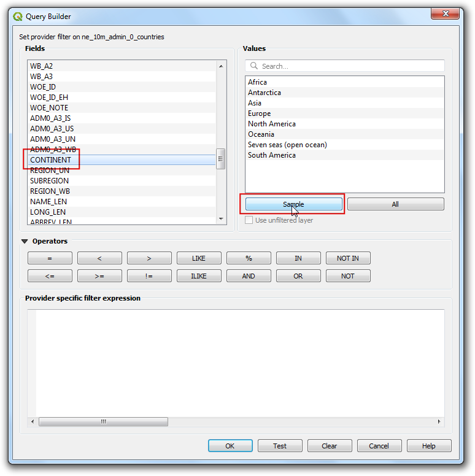Load all values with the All button
Image resolution: width=475 pixels, height=476 pixels.
(x=395, y=204)
